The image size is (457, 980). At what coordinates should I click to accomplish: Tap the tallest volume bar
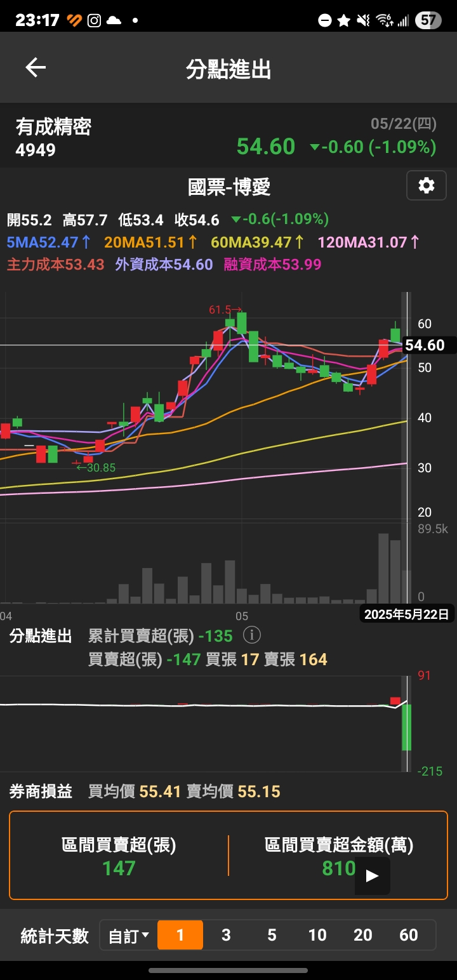pos(383,568)
